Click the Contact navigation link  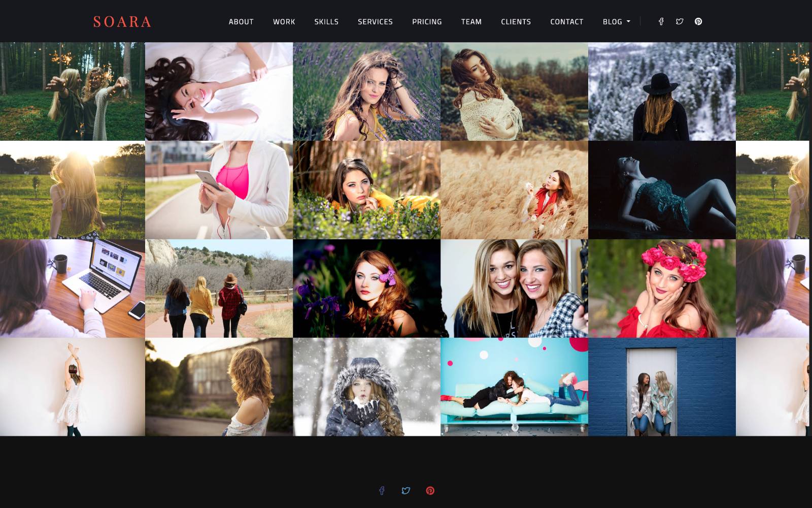(x=566, y=22)
